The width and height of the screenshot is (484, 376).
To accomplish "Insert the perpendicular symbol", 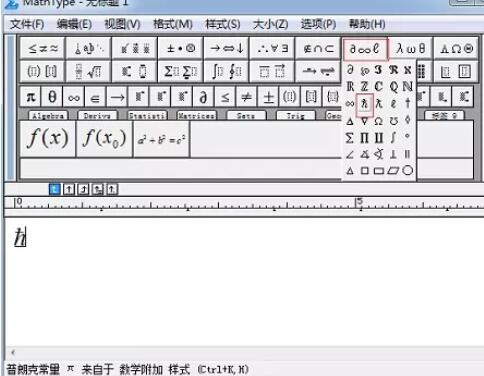I will 393,154.
